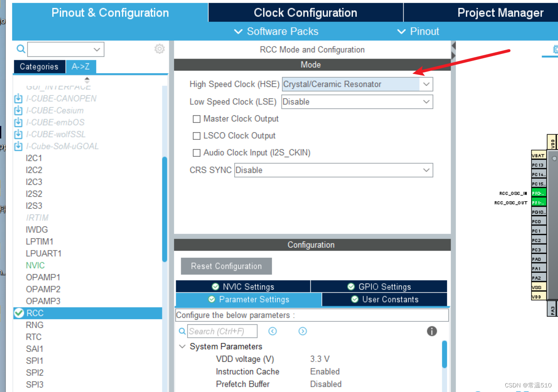The image size is (558, 392).
Task: Select the Parameter Settings tab
Action: pyautogui.click(x=249, y=300)
